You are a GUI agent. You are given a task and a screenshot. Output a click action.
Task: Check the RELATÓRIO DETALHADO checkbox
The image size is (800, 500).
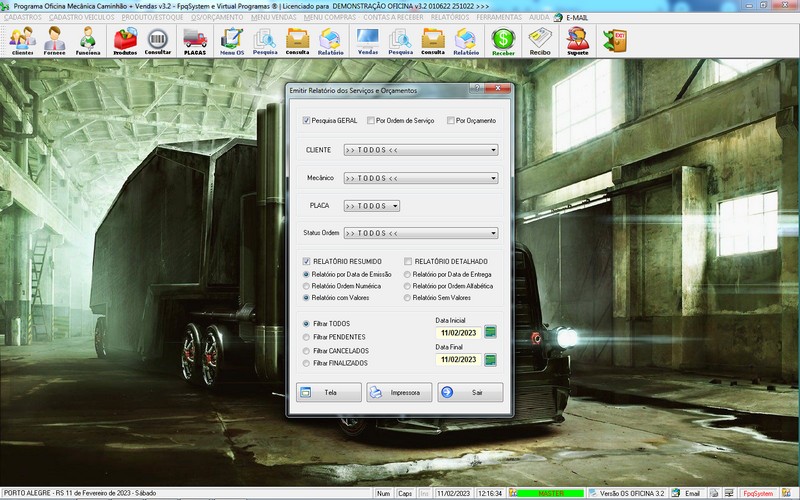(408, 261)
